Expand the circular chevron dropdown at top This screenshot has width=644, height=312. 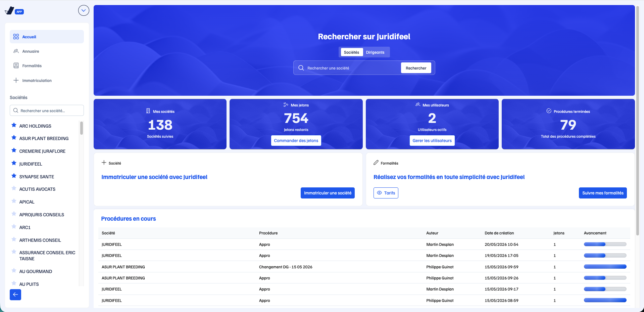pos(84,10)
